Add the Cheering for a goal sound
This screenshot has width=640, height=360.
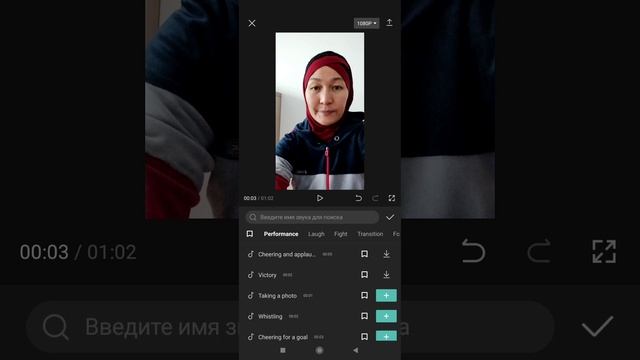tap(386, 336)
